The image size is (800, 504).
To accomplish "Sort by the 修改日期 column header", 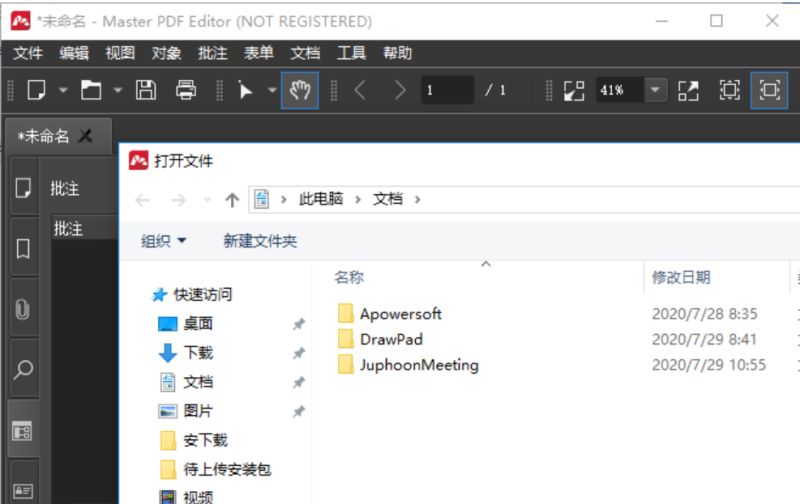I will [681, 277].
